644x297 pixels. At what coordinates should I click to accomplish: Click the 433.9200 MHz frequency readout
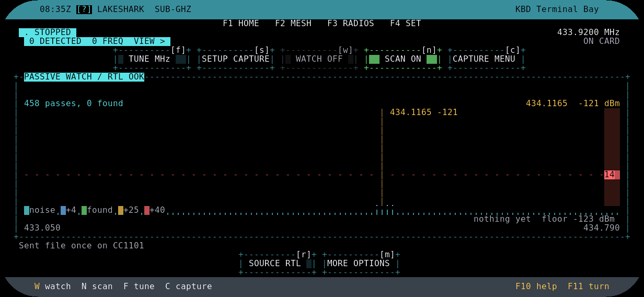click(x=589, y=32)
